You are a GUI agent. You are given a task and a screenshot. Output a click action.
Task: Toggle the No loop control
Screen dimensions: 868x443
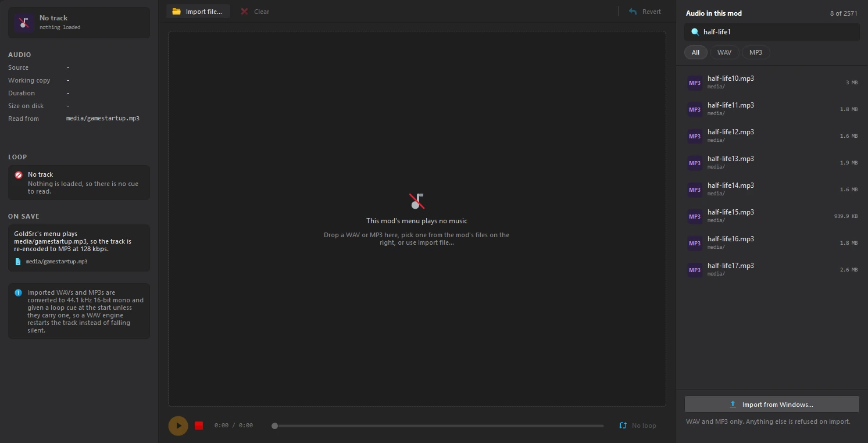tap(638, 426)
